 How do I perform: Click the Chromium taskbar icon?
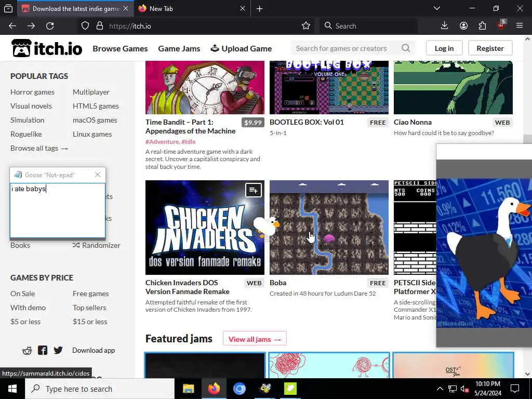(239, 389)
